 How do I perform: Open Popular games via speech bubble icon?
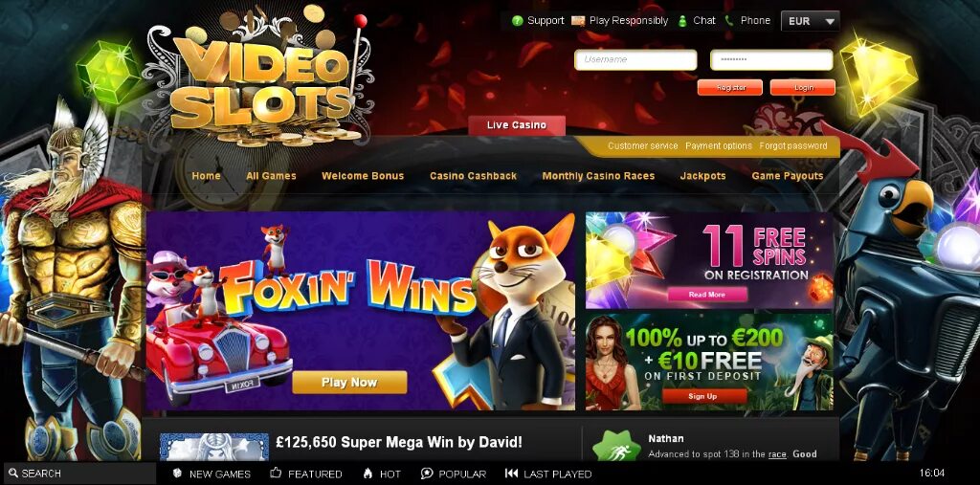click(x=427, y=474)
